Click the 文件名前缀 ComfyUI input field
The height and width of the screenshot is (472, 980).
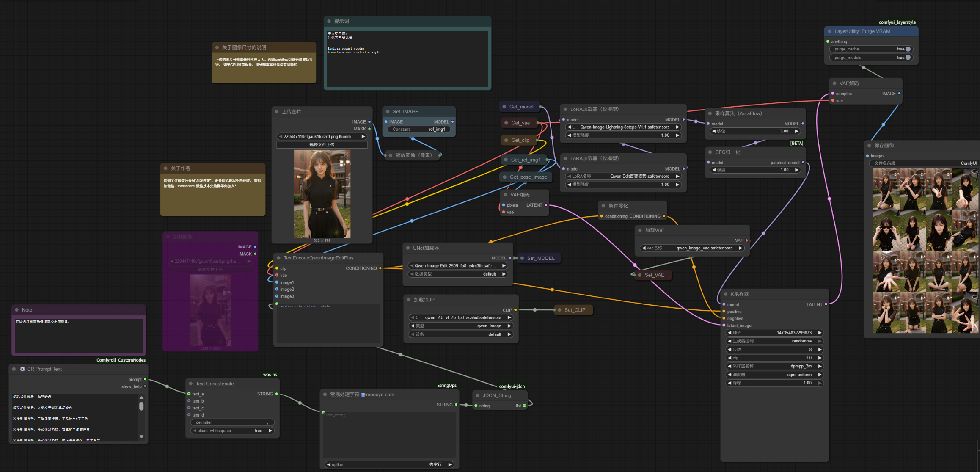click(925, 163)
